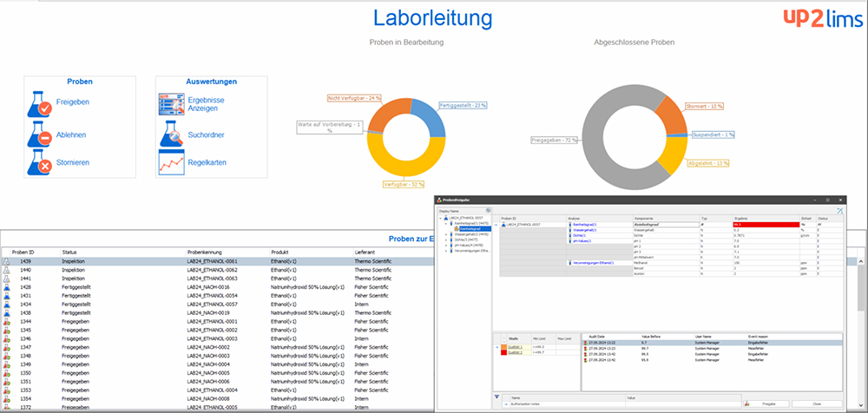868x413 pixels.
Task: Open the Wassergehalt/1 analysis link
Action: click(584, 230)
